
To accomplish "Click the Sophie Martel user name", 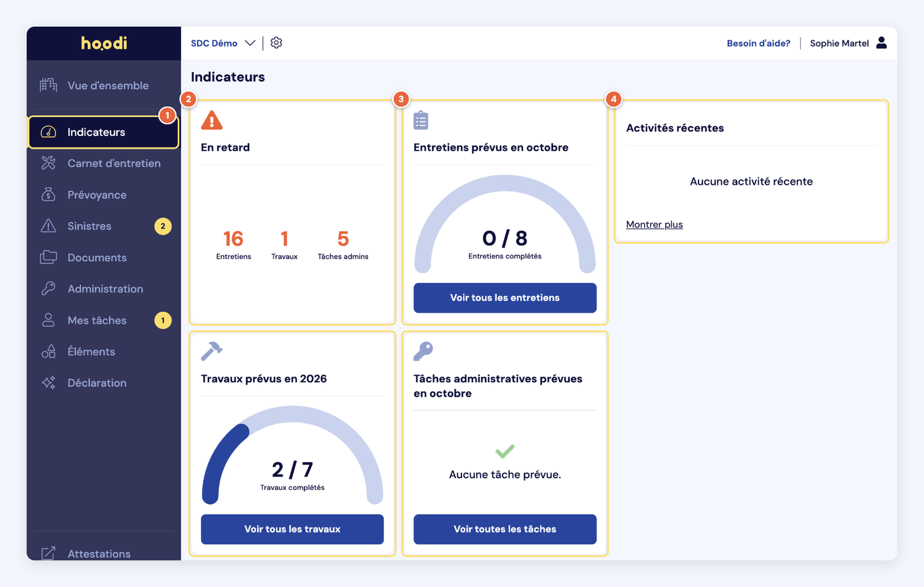I will coord(839,43).
